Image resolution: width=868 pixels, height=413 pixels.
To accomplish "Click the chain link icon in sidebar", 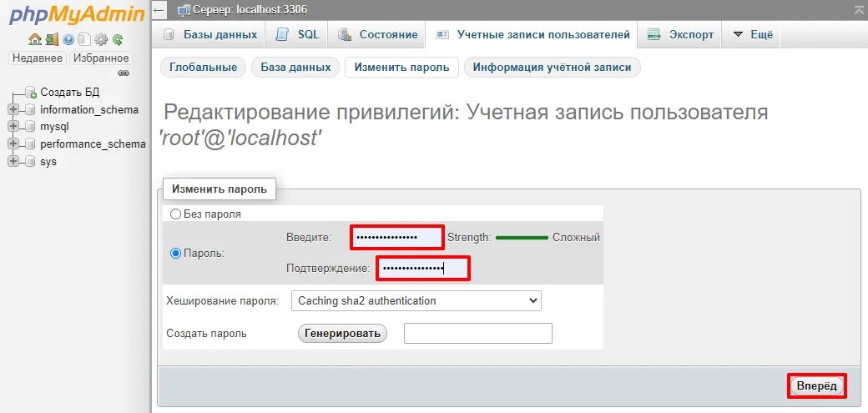I will [124, 73].
